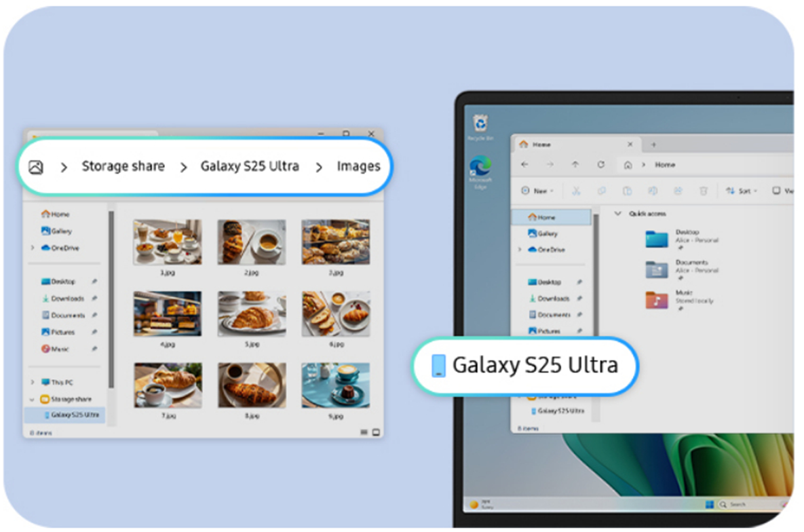Open the Sort dropdown in the Home window
The image size is (804, 532).
coord(742,191)
